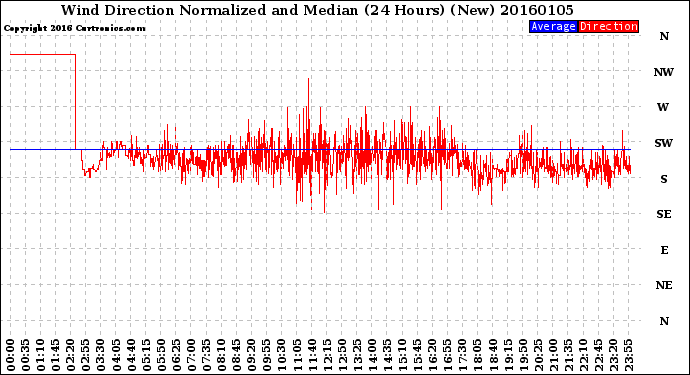Click the 17:30 time label

(463, 355)
